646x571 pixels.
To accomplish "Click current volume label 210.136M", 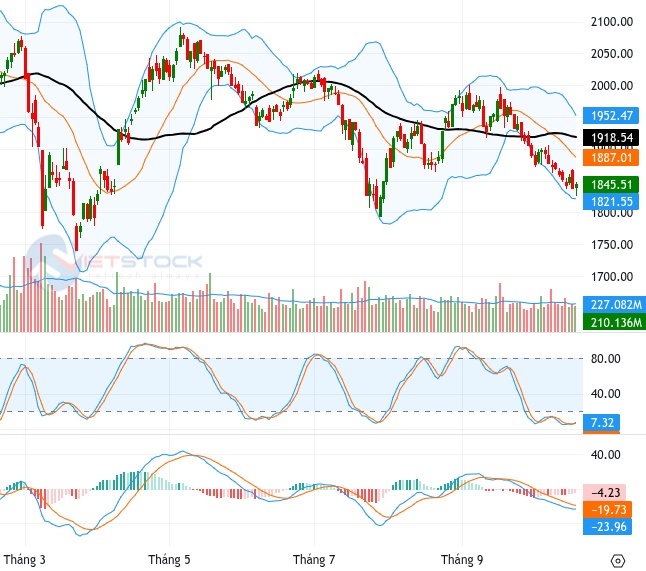I will pyautogui.click(x=615, y=322).
